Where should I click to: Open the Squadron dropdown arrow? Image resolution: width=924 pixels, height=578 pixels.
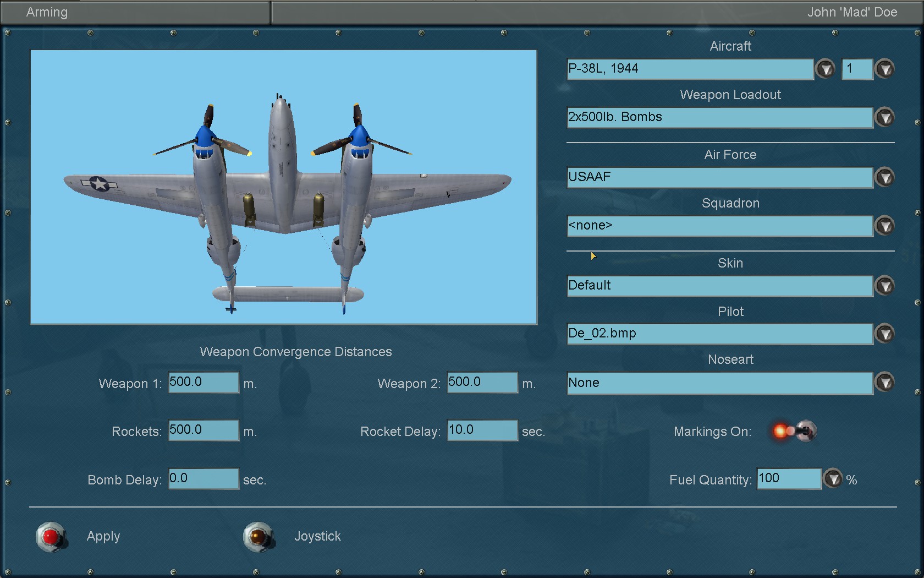(x=884, y=226)
